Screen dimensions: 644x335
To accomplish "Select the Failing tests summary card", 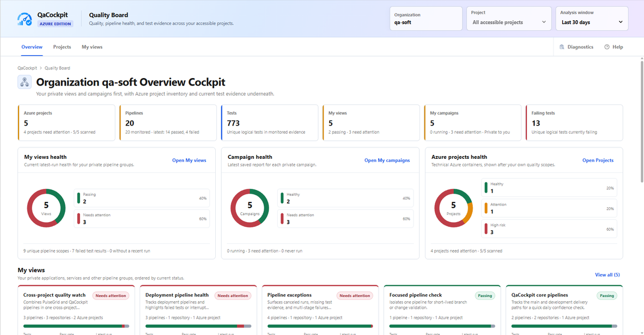I will [574, 123].
